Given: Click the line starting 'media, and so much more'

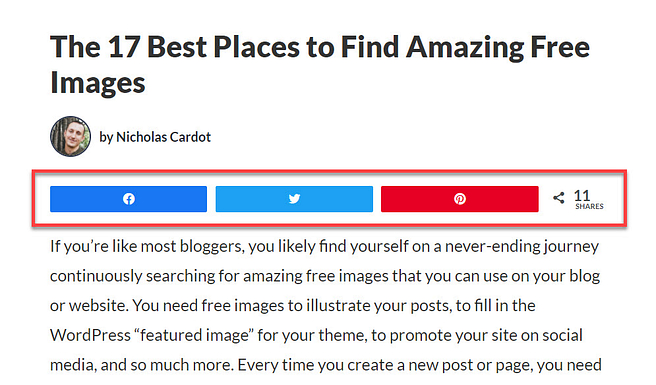Looking at the screenshot, I should 326,365.
